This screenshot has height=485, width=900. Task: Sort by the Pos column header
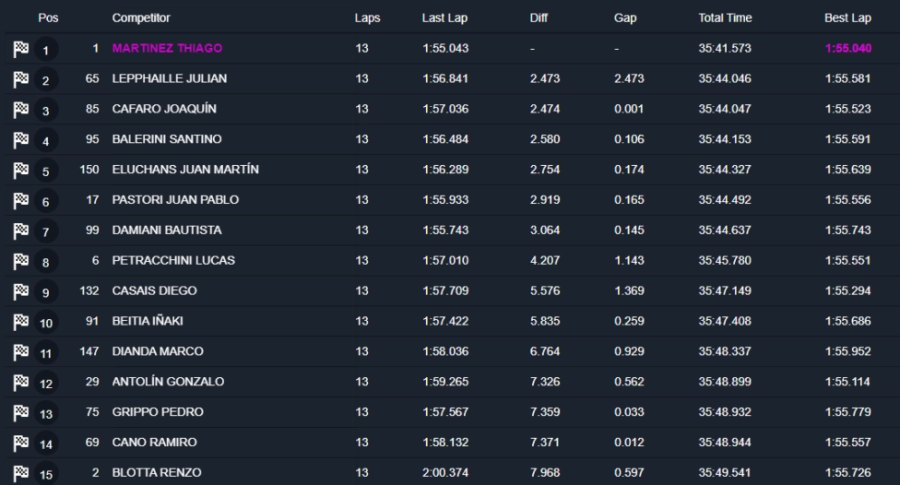(47, 18)
